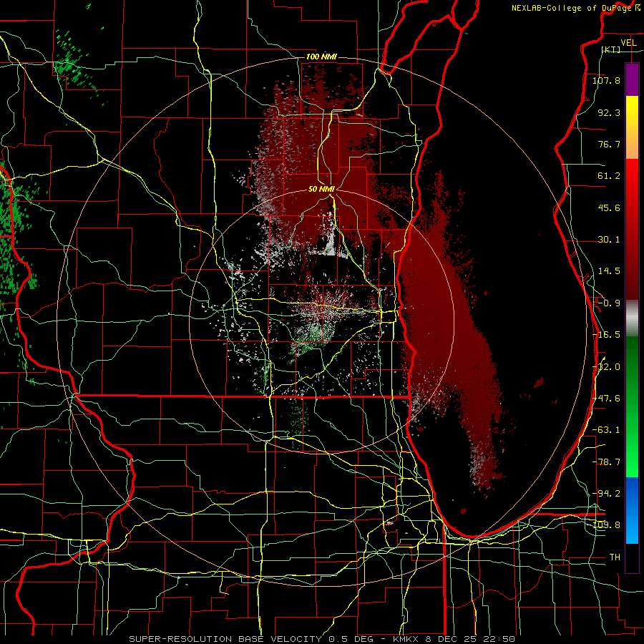Click the 30.1 velocity scale value
The height and width of the screenshot is (644, 644).
point(609,240)
